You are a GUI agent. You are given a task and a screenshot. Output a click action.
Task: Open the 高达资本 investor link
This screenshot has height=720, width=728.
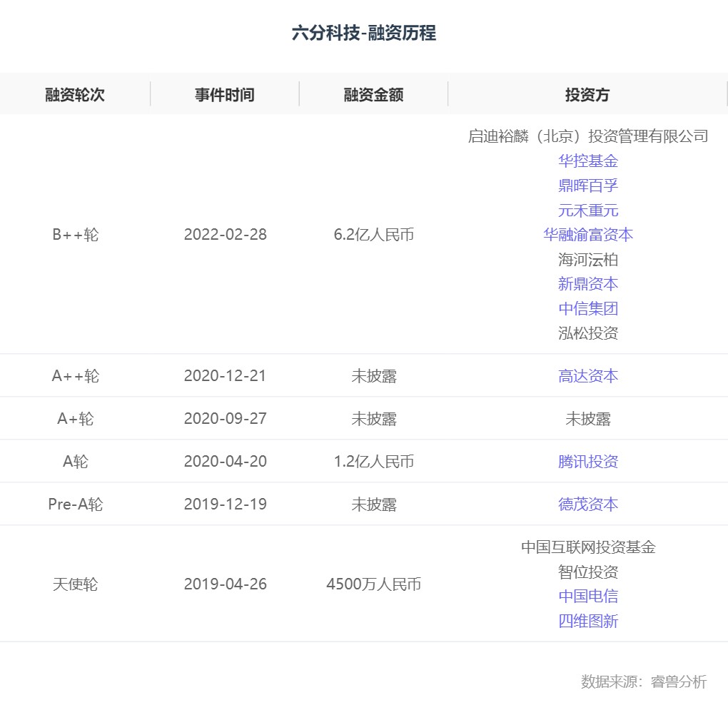[x=588, y=375]
